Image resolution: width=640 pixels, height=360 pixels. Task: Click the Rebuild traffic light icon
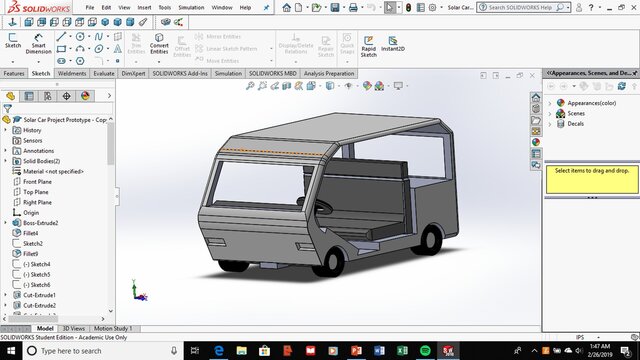(408, 7)
